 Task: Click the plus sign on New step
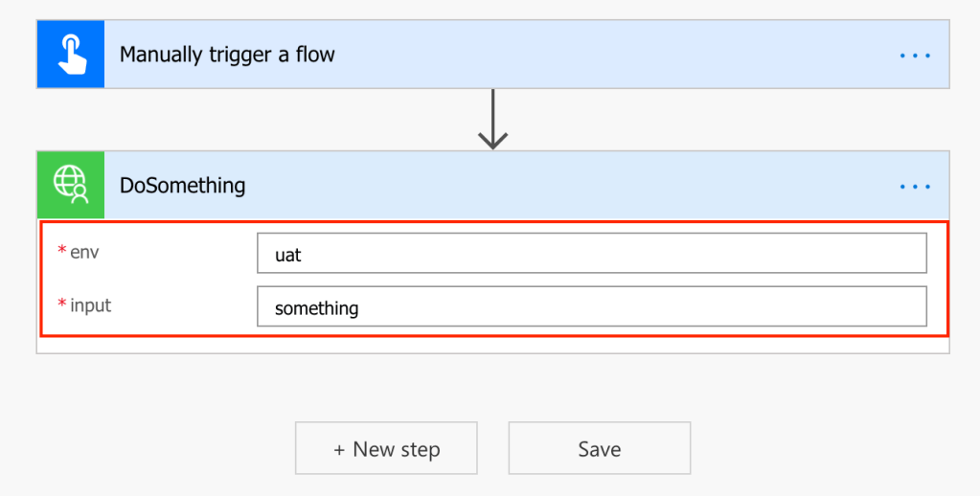[339, 449]
